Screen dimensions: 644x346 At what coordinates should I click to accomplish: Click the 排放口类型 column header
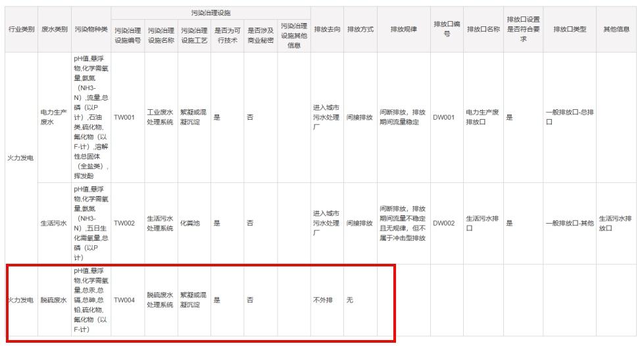[570, 29]
